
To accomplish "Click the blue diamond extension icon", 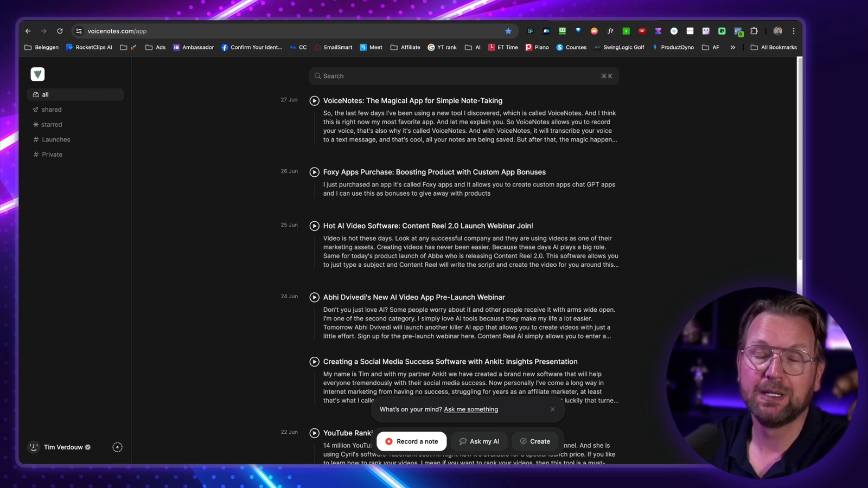I will (x=578, y=30).
